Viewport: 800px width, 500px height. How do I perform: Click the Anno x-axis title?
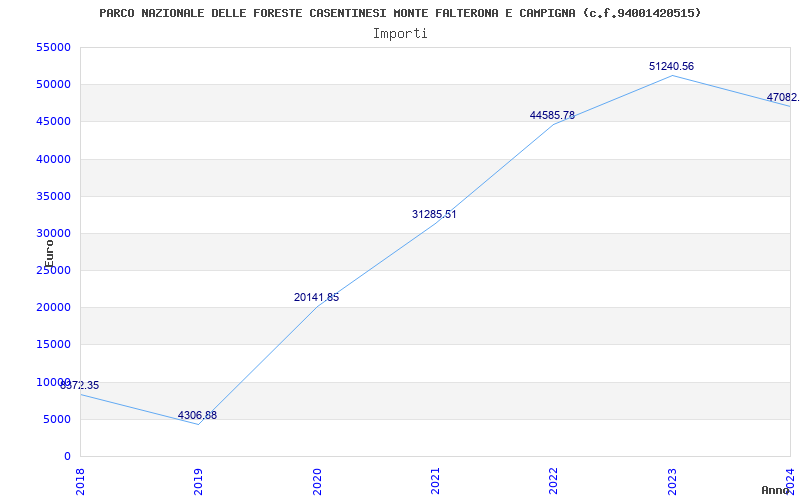click(x=775, y=490)
